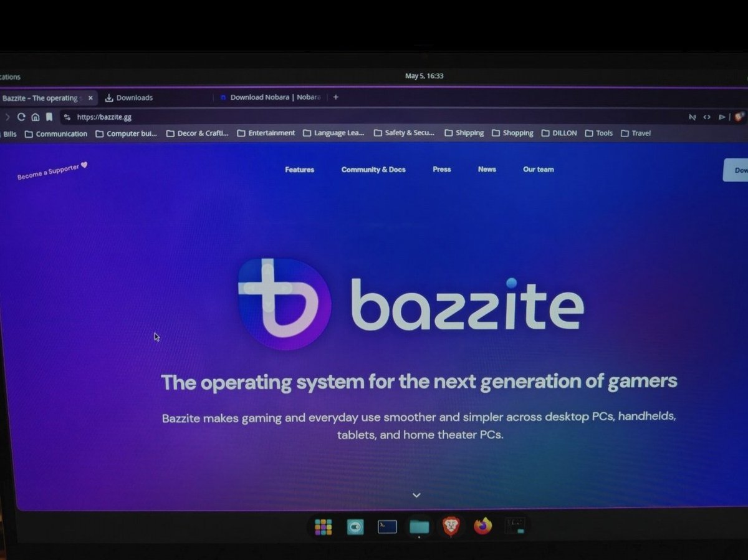Bookmark this page with the bookmark icon
Image resolution: width=748 pixels, height=560 pixels.
tap(49, 117)
